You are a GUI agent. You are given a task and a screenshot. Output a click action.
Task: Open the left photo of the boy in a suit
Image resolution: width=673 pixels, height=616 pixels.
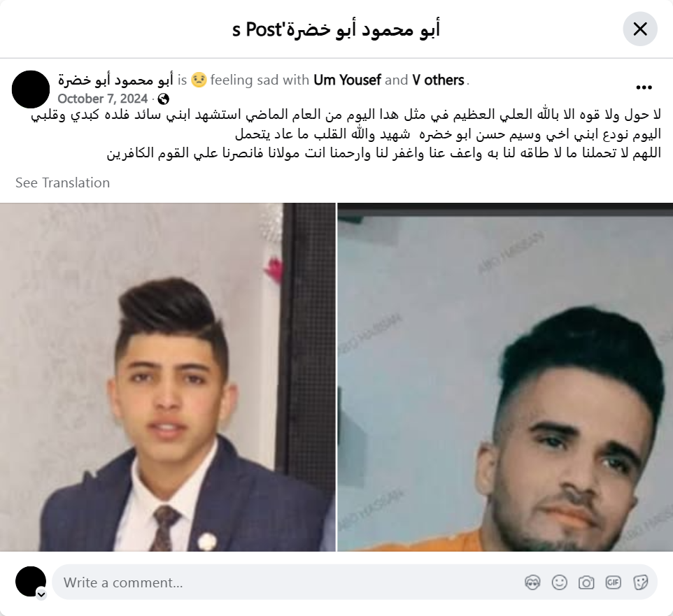click(x=167, y=377)
